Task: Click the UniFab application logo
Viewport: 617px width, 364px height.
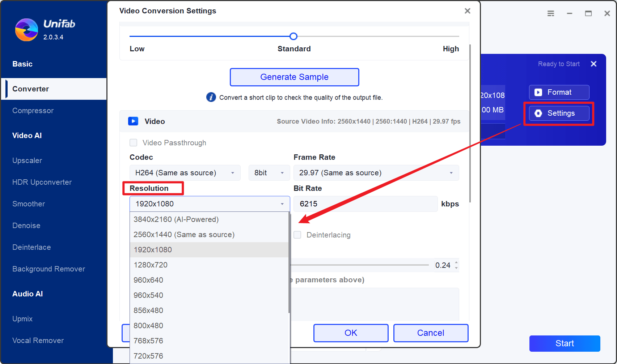Action: 26,30
